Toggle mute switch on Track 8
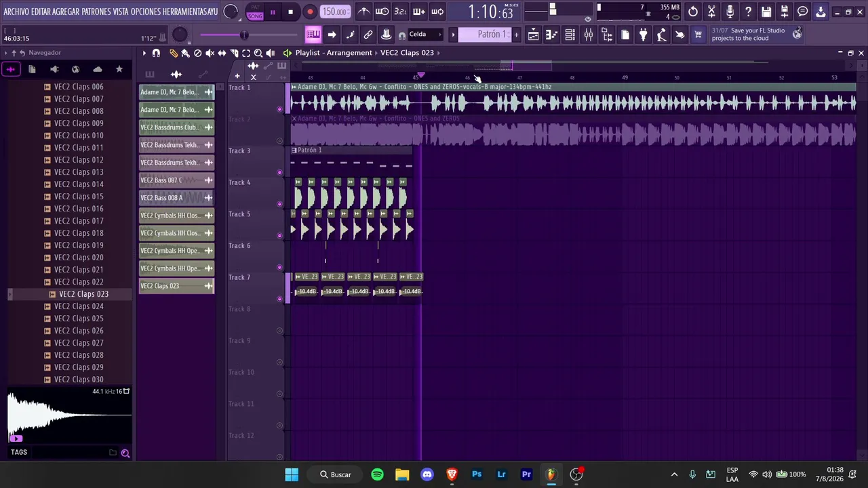Viewport: 868px width, 488px height. click(279, 331)
